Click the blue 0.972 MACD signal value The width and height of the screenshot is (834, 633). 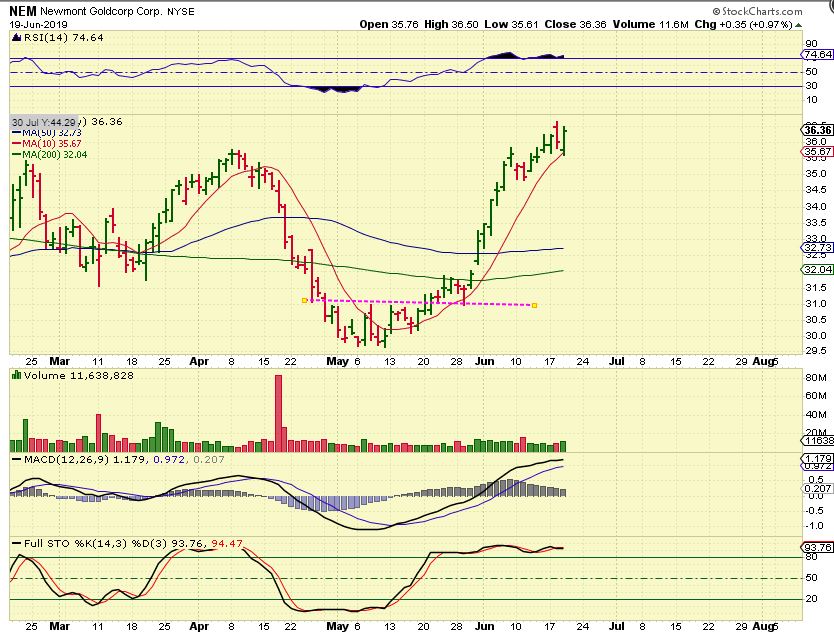(169, 459)
